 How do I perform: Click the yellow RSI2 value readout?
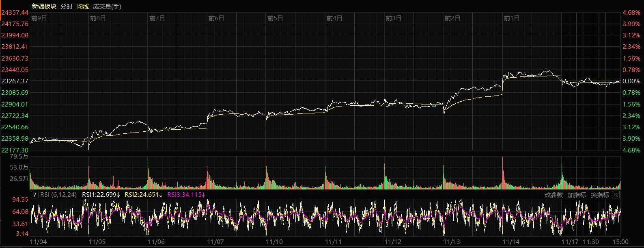click(143, 195)
